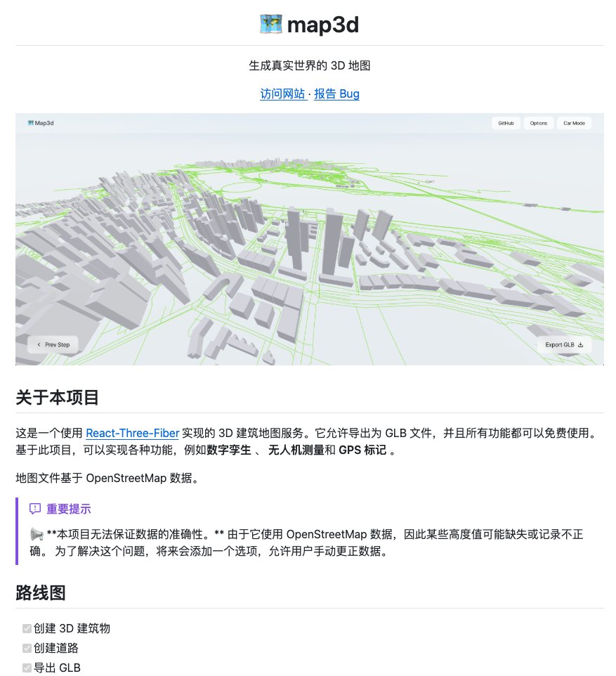Click the 创建道路 list item text
Viewport: 616px width, 676px height.
point(56,648)
